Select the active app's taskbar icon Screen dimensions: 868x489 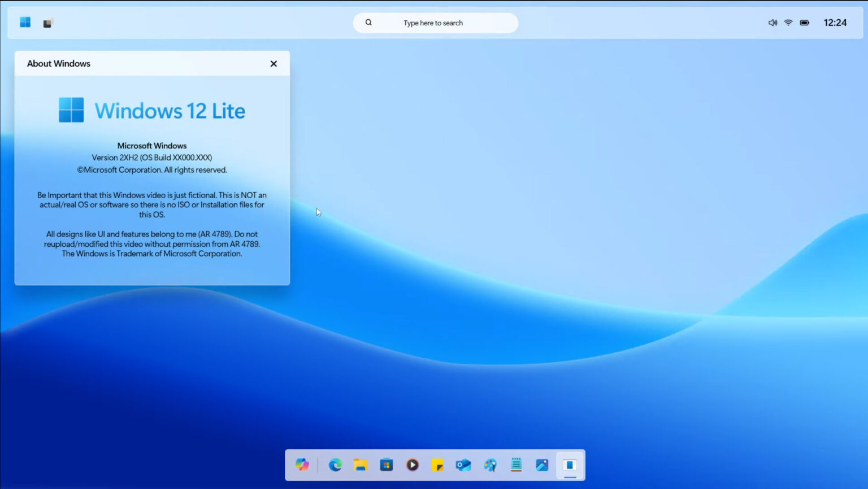click(569, 465)
